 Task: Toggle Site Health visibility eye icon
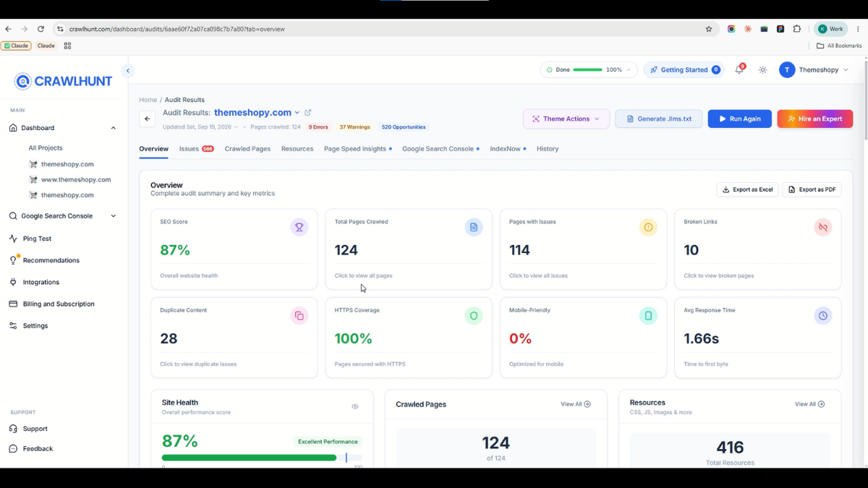(x=355, y=406)
